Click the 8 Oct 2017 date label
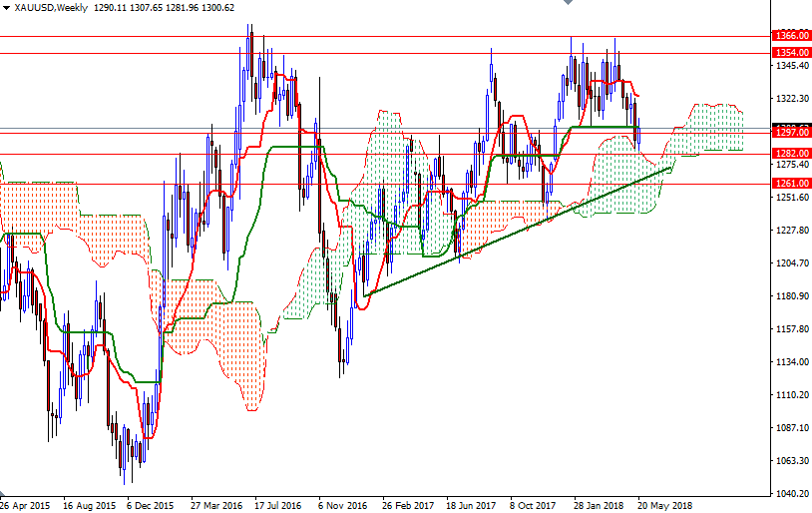 (x=533, y=505)
